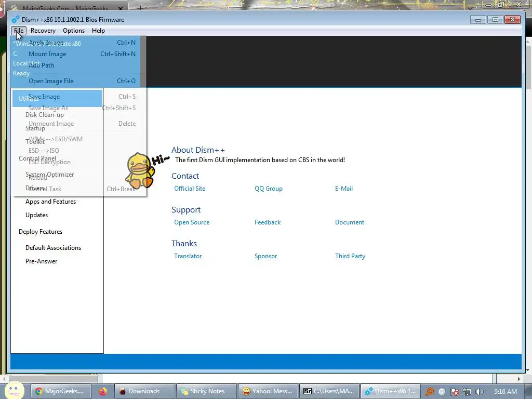Open the Firefox taskbar icon

[103, 391]
